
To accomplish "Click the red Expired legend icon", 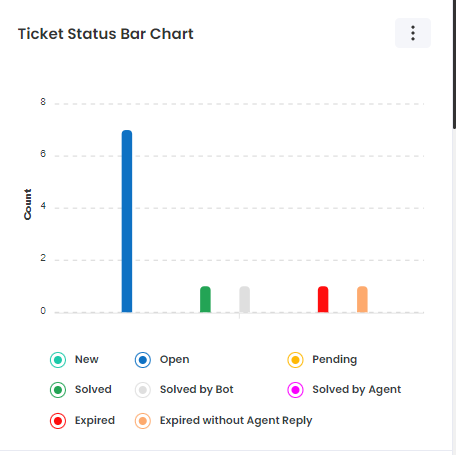I will pyautogui.click(x=58, y=421).
